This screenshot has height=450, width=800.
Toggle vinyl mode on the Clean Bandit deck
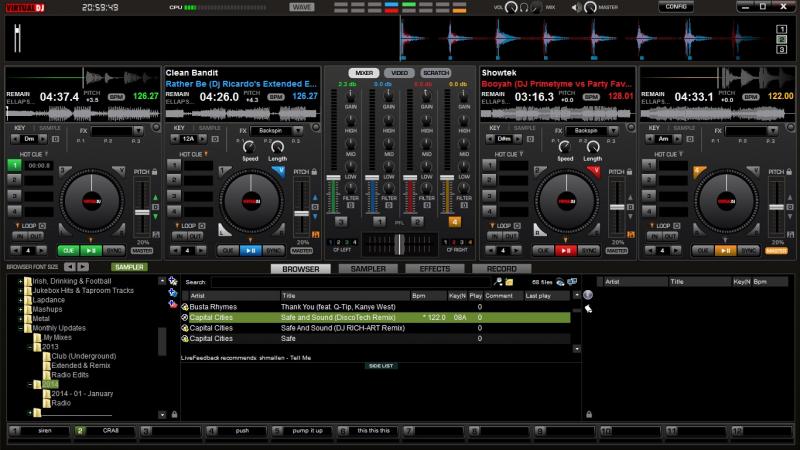279,171
